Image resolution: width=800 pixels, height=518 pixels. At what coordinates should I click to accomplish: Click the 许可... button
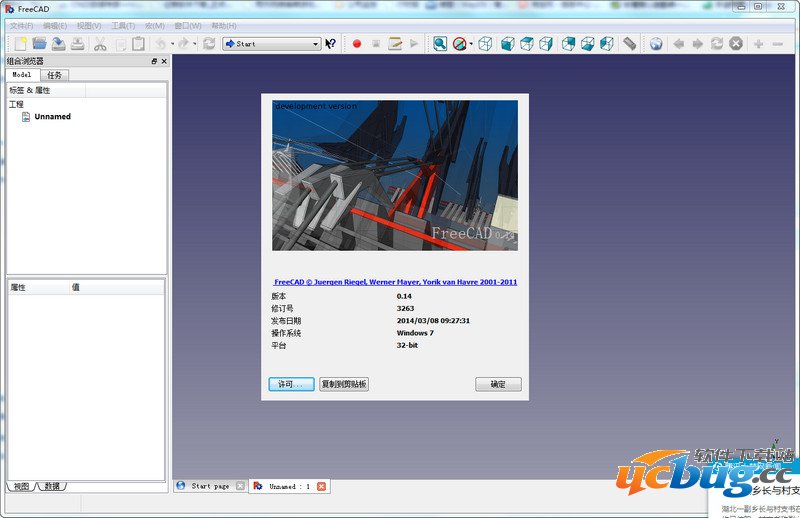point(291,384)
